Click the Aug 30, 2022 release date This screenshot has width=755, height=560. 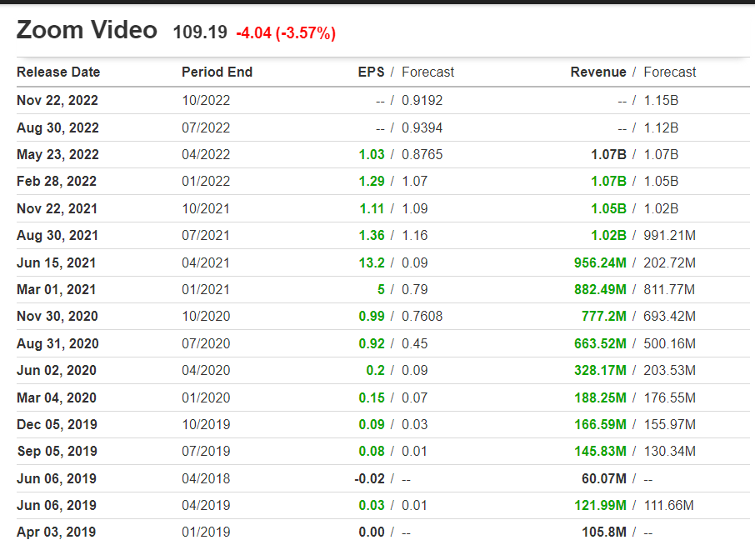click(57, 127)
